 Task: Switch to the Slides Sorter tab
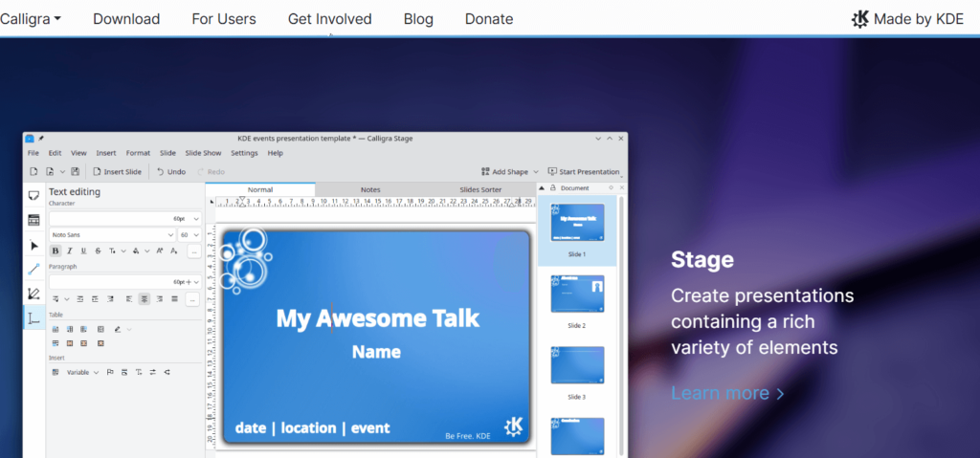[x=480, y=189]
